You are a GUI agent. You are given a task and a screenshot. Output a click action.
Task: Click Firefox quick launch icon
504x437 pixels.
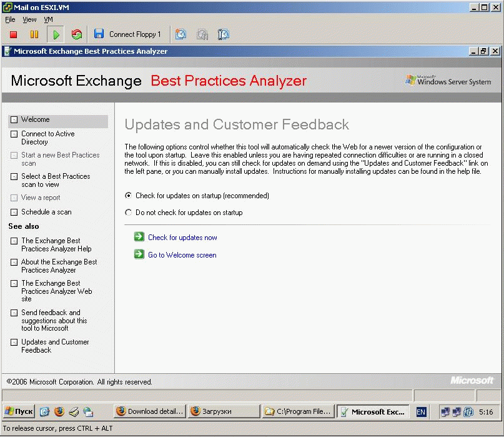[59, 411]
